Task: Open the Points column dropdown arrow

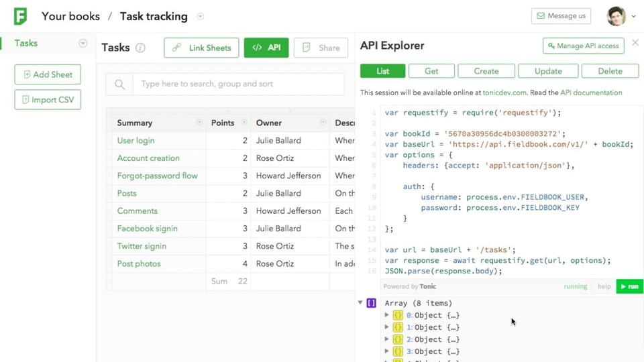Action: point(244,122)
